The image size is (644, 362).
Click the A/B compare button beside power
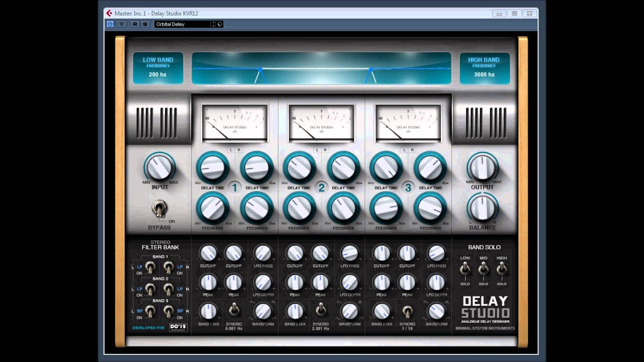[122, 24]
